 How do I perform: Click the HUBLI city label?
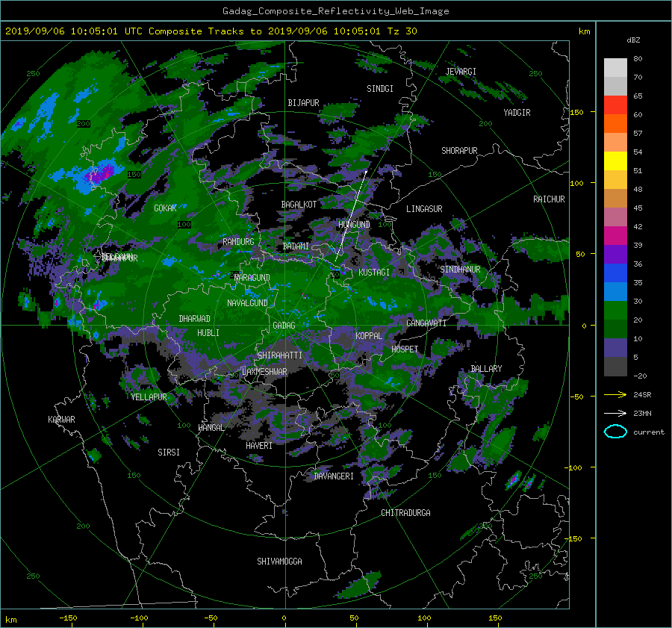[x=208, y=332]
